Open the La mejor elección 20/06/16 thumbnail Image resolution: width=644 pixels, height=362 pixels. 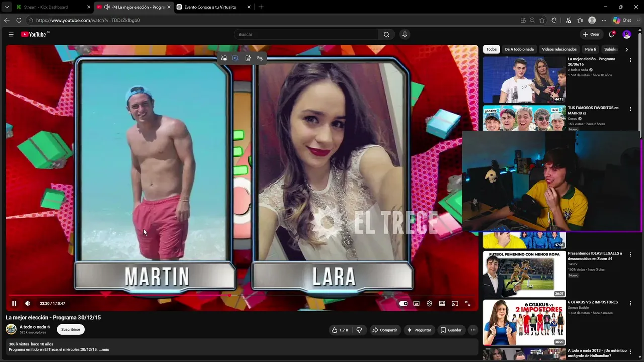pos(524,79)
